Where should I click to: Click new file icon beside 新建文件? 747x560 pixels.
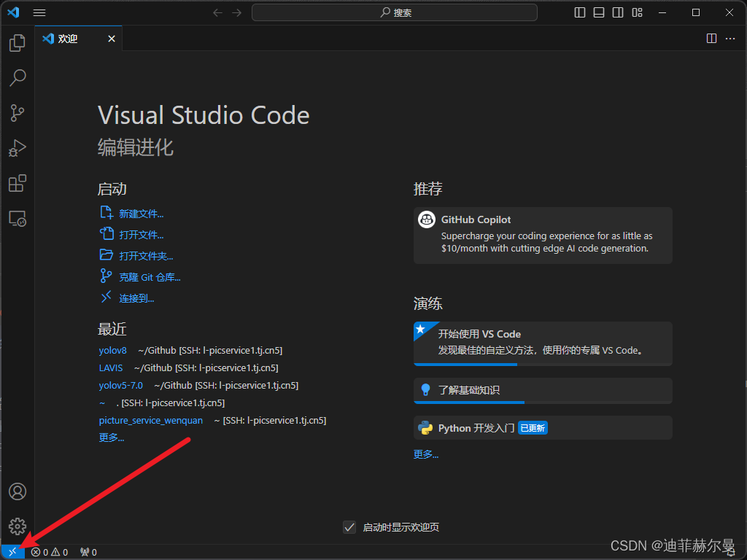point(107,213)
